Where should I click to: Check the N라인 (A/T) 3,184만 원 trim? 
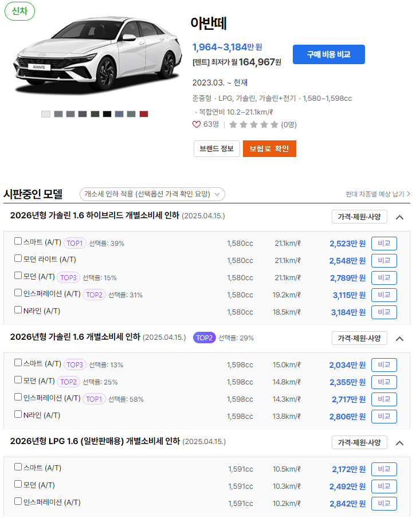coord(18,310)
